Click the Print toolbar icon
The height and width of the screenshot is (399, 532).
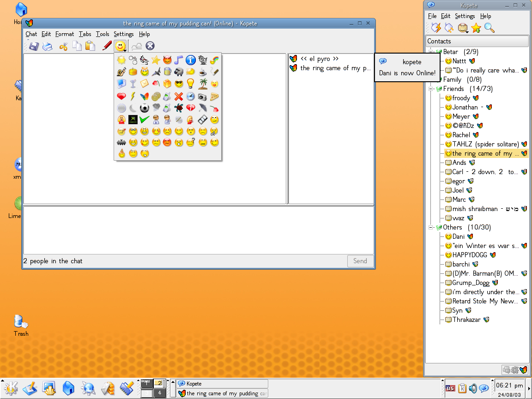tap(47, 46)
